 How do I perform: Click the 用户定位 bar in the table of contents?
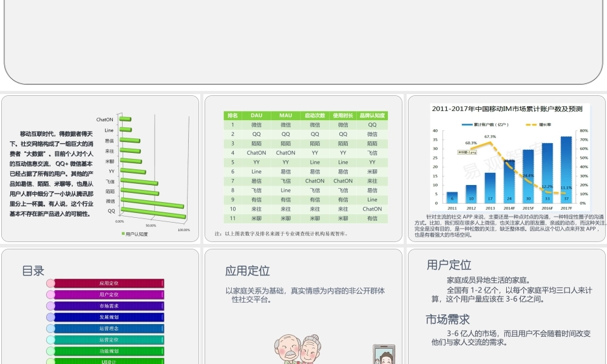pyautogui.click(x=109, y=295)
